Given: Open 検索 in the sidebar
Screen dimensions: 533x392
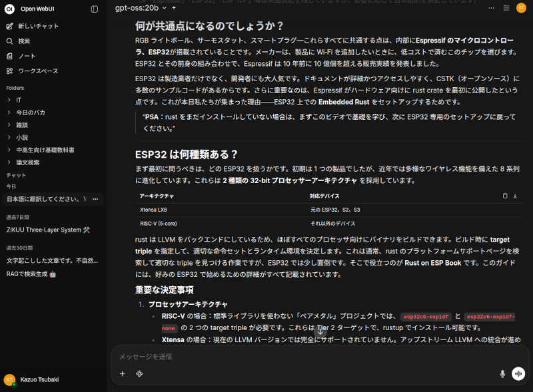Looking at the screenshot, I should tap(24, 41).
